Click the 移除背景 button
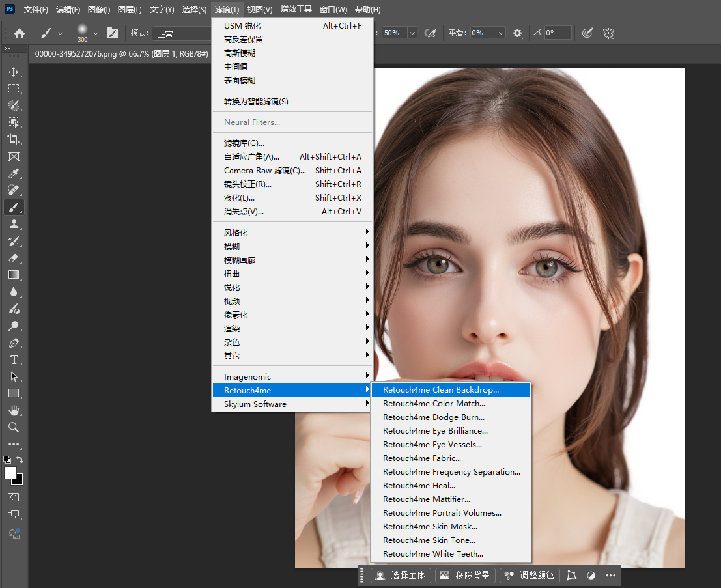The height and width of the screenshot is (588, 721). (465, 576)
